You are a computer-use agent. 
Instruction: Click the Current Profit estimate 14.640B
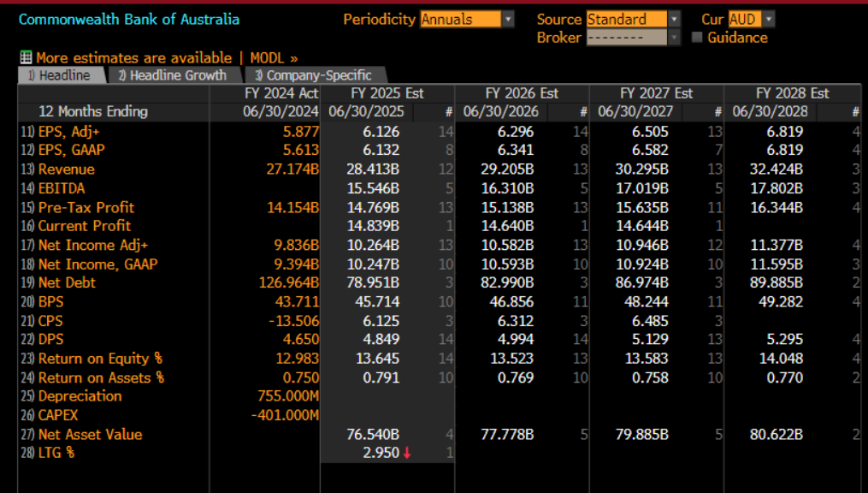click(x=508, y=226)
